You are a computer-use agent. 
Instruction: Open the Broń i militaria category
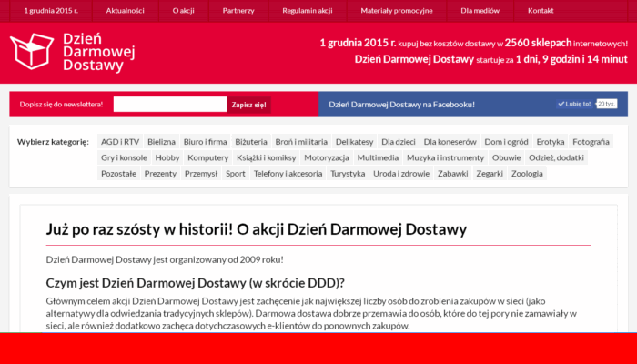(x=301, y=142)
